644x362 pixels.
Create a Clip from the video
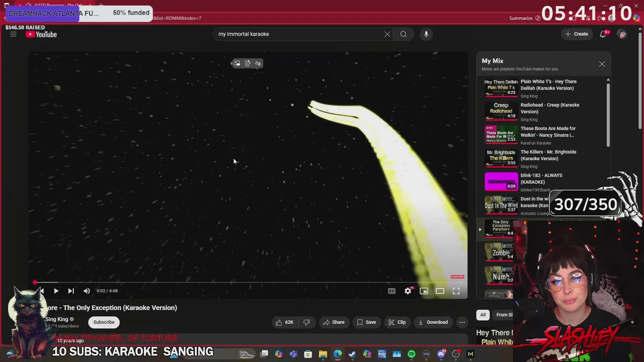(x=397, y=322)
